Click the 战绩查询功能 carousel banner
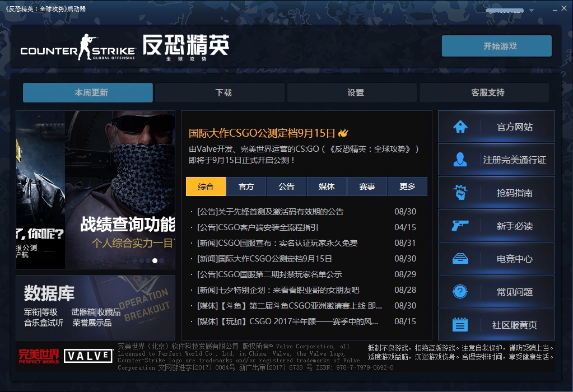This screenshot has height=392, width=573. [x=120, y=190]
